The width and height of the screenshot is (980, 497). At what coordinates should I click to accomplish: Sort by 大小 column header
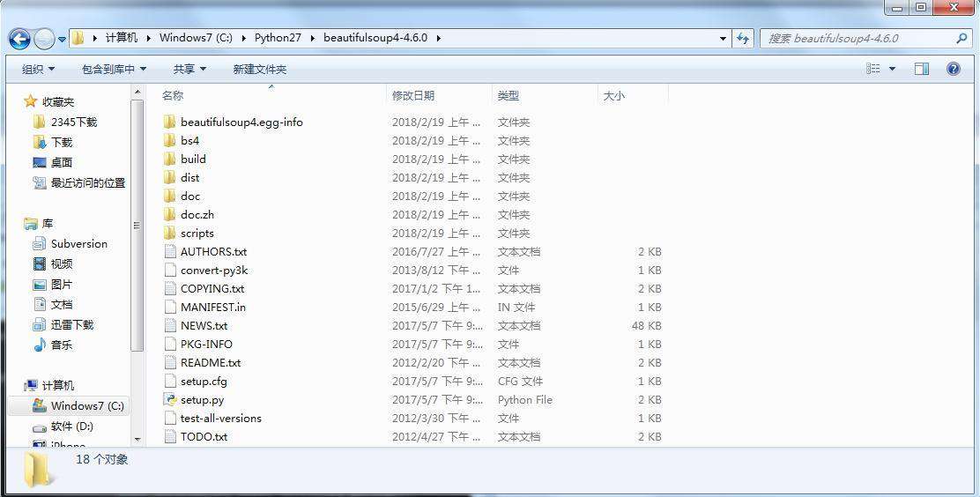613,96
